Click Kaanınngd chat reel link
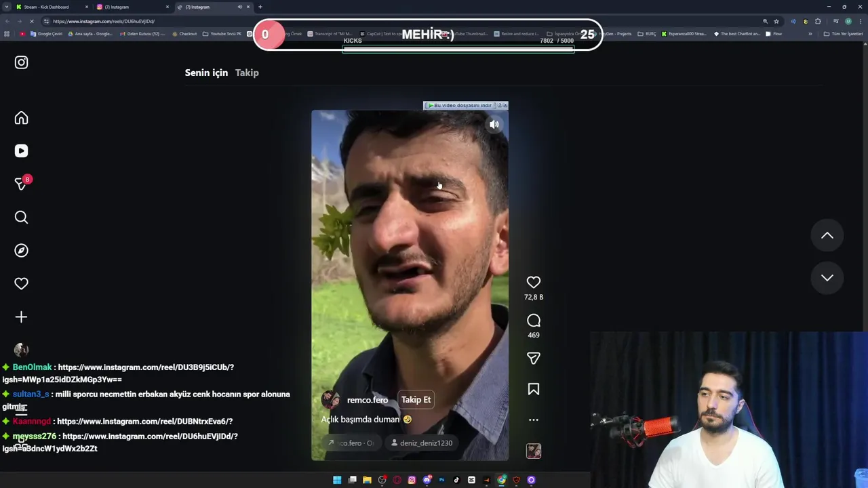The height and width of the screenshot is (488, 868). click(x=144, y=422)
